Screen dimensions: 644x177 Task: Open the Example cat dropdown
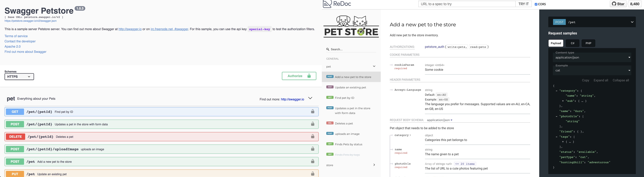coord(592,70)
